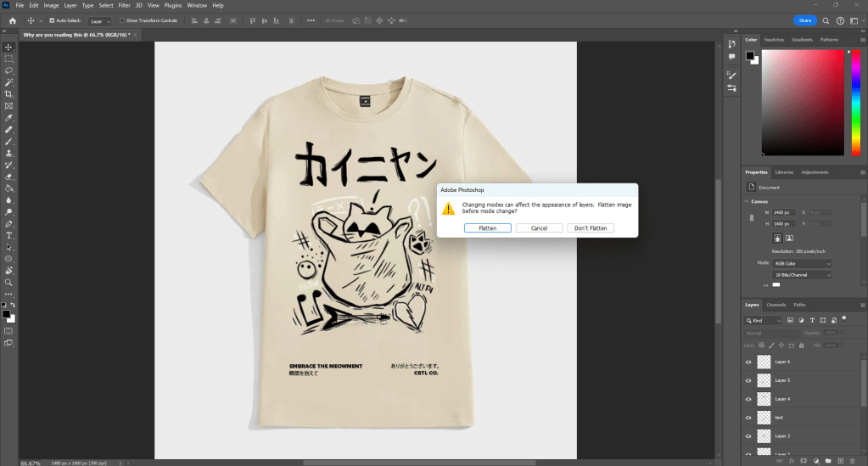Choose the Horizontal Type tool
The width and height of the screenshot is (868, 466).
(x=8, y=235)
